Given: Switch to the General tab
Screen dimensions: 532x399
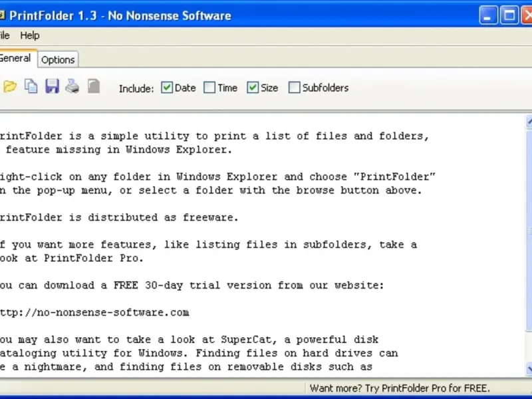Looking at the screenshot, I should point(16,59).
